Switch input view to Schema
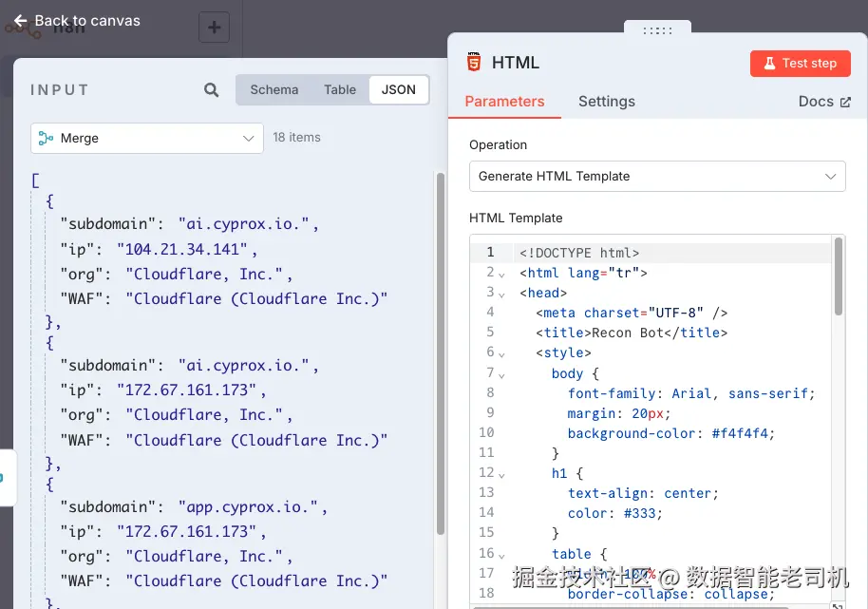 pyautogui.click(x=274, y=89)
